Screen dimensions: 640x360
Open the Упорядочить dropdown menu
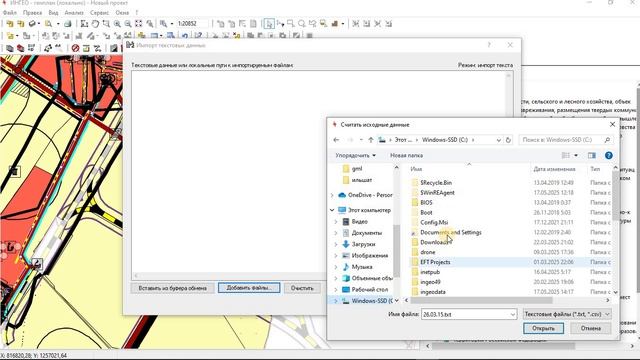pos(356,156)
